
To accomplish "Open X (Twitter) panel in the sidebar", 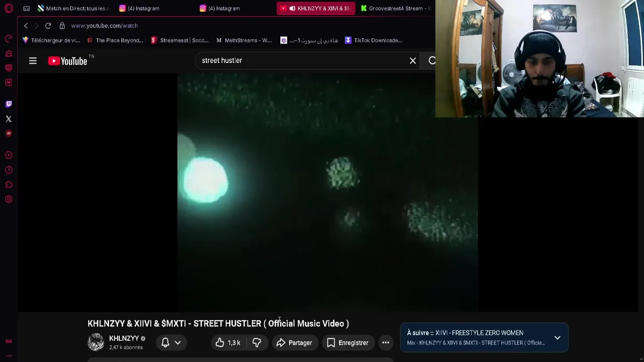I will point(9,119).
